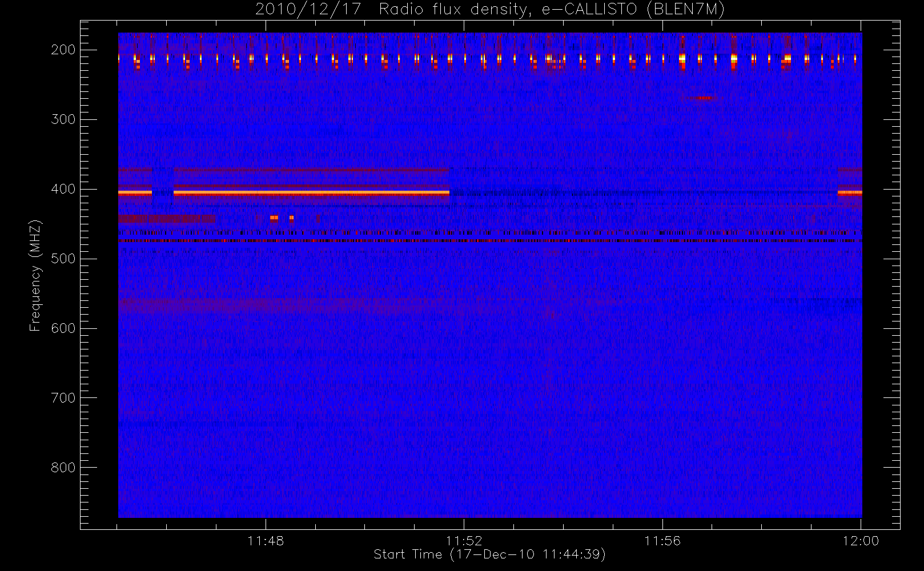Click the dark red patch near 440 MHz
Viewport: 924px width, 571px height.
click(167, 218)
